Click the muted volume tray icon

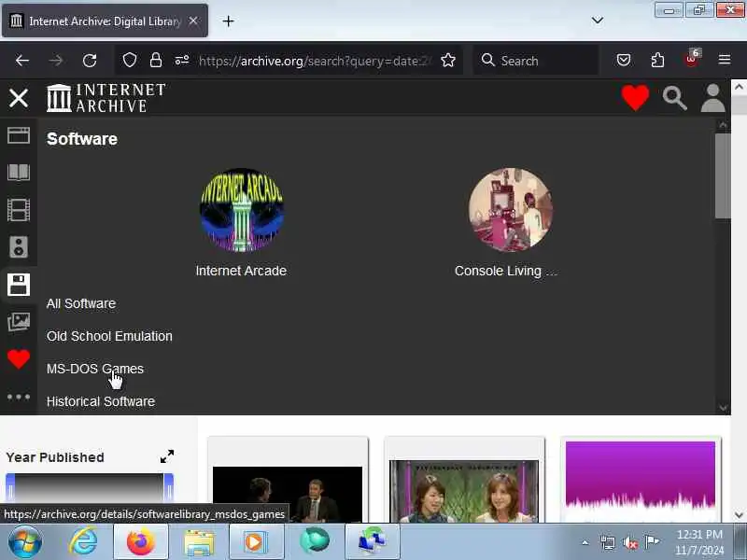pyautogui.click(x=629, y=542)
